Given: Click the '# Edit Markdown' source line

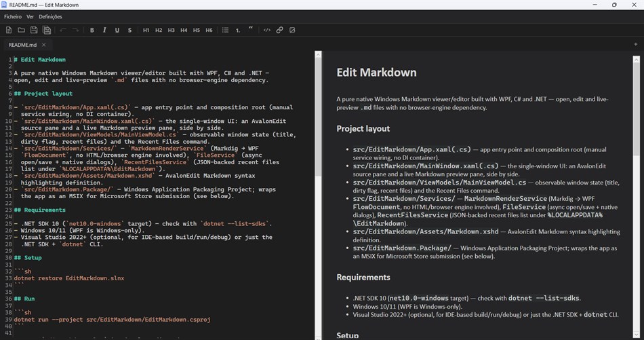Looking at the screenshot, I should tap(40, 60).
